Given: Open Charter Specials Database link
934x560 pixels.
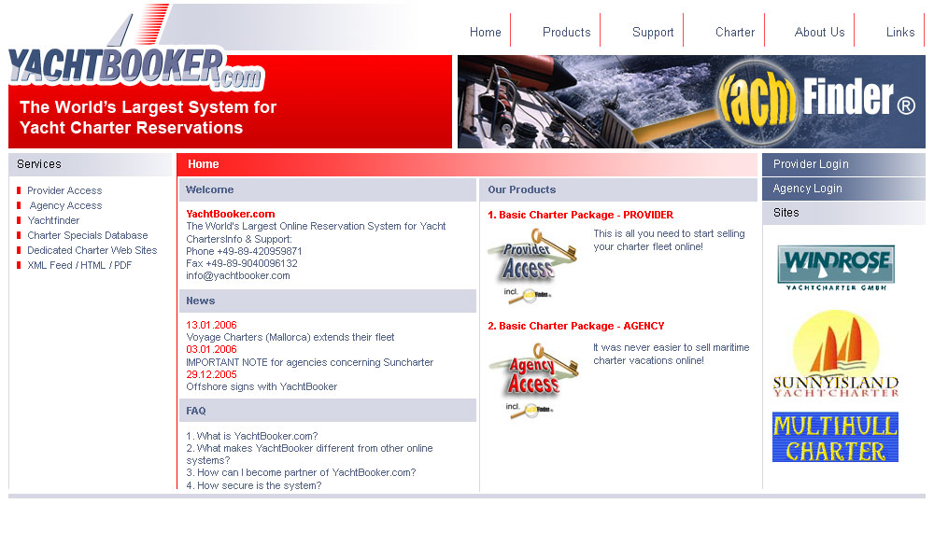Looking at the screenshot, I should tap(88, 235).
